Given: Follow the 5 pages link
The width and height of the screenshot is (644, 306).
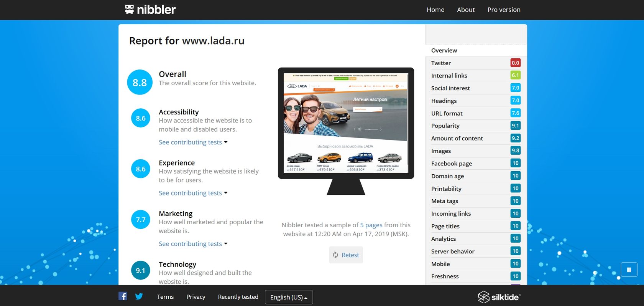Looking at the screenshot, I should [x=371, y=225].
